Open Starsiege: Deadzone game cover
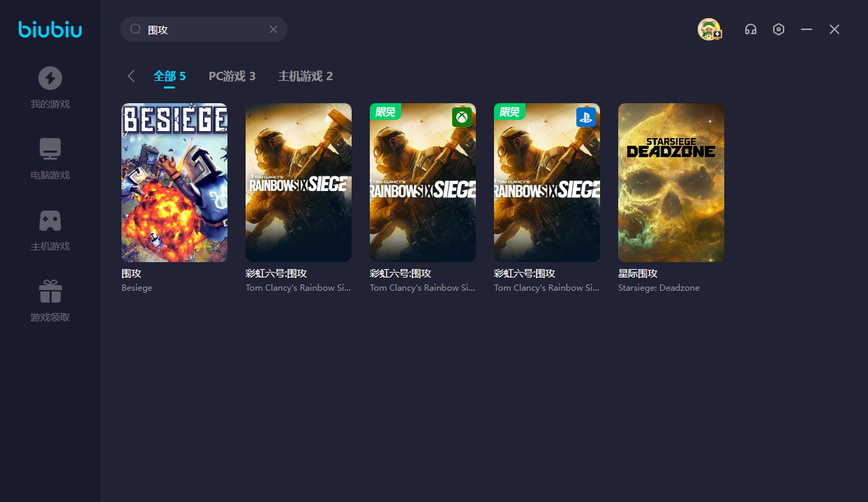Image resolution: width=868 pixels, height=502 pixels. 671,183
